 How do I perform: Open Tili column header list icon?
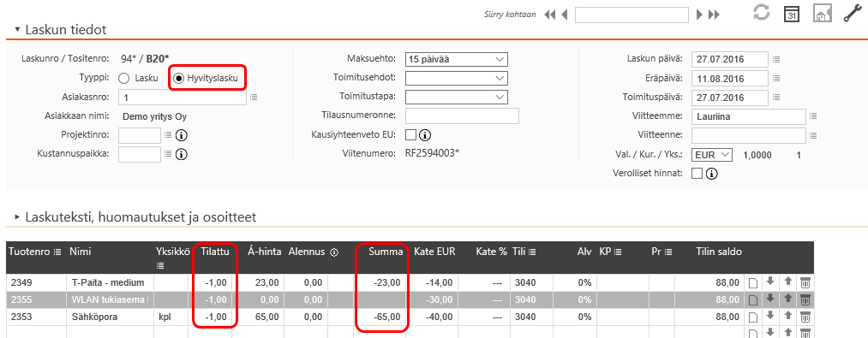point(532,252)
